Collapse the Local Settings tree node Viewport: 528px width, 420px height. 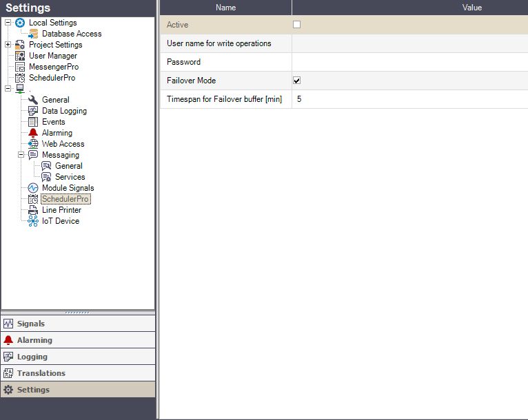pos(8,23)
